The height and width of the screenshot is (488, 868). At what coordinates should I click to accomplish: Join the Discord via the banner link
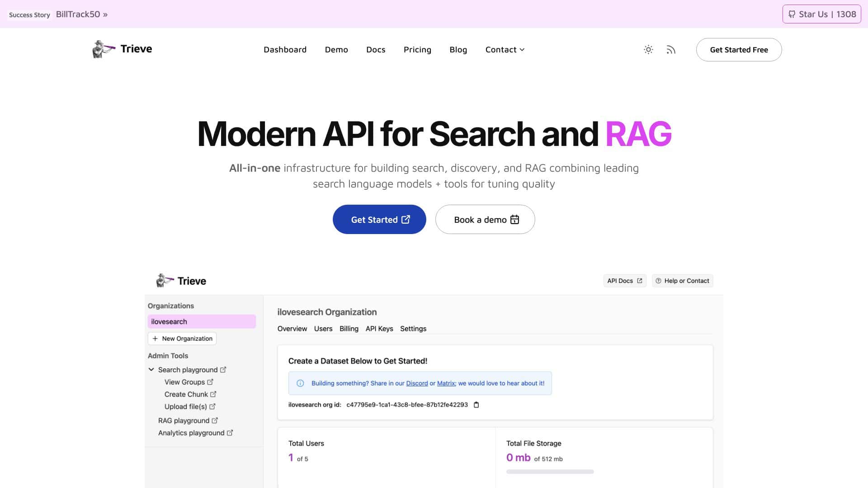(x=416, y=383)
